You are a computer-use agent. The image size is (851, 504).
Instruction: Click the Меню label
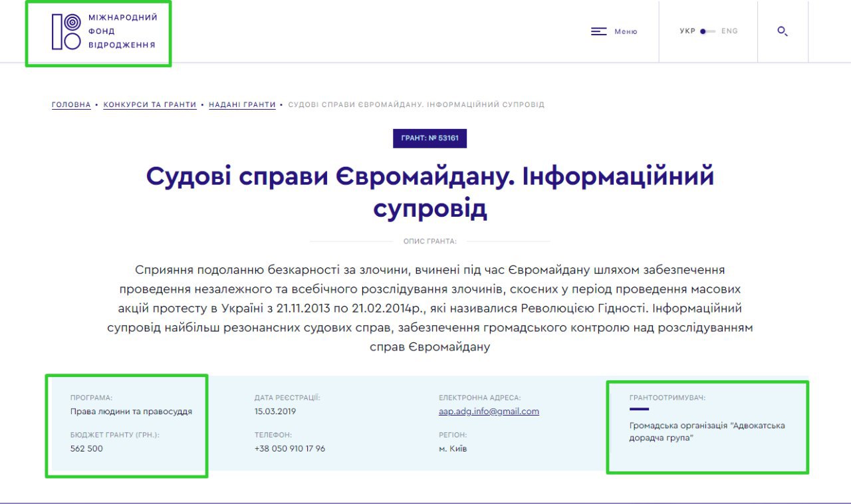click(626, 31)
